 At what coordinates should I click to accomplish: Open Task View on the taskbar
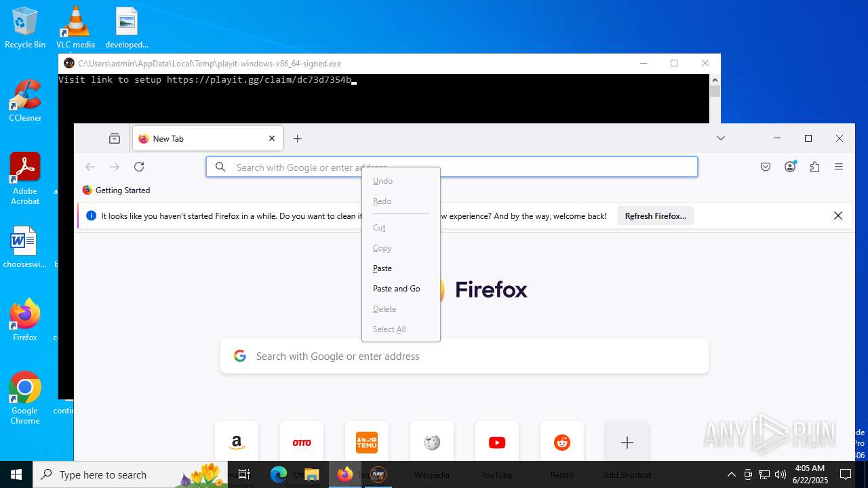[244, 474]
